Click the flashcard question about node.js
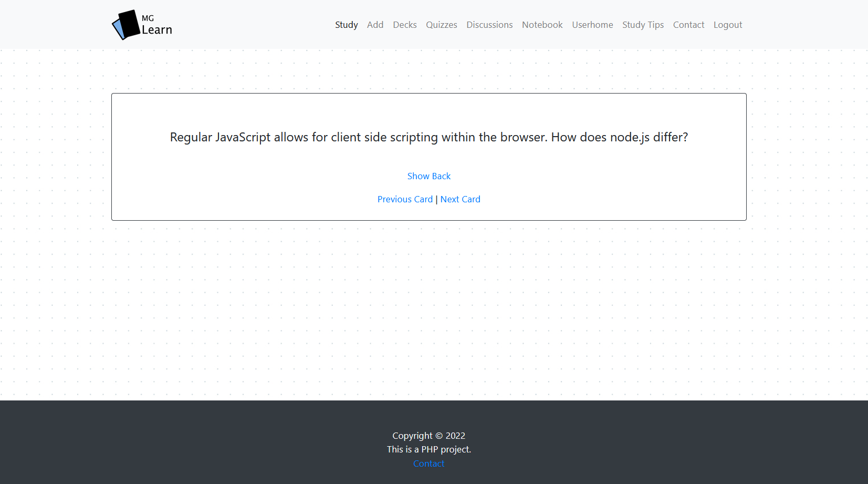 (x=428, y=137)
